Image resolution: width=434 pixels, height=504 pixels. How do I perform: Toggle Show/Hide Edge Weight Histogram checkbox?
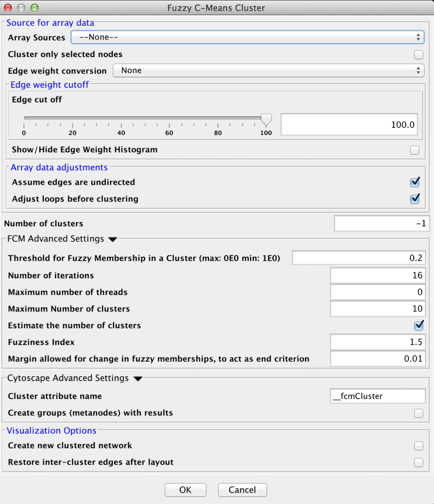tap(414, 150)
